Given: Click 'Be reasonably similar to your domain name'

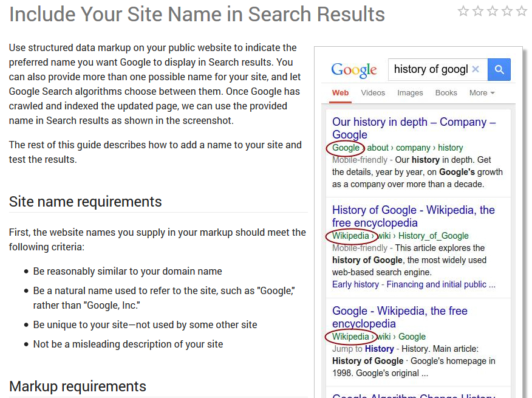Looking at the screenshot, I should click(x=128, y=272).
